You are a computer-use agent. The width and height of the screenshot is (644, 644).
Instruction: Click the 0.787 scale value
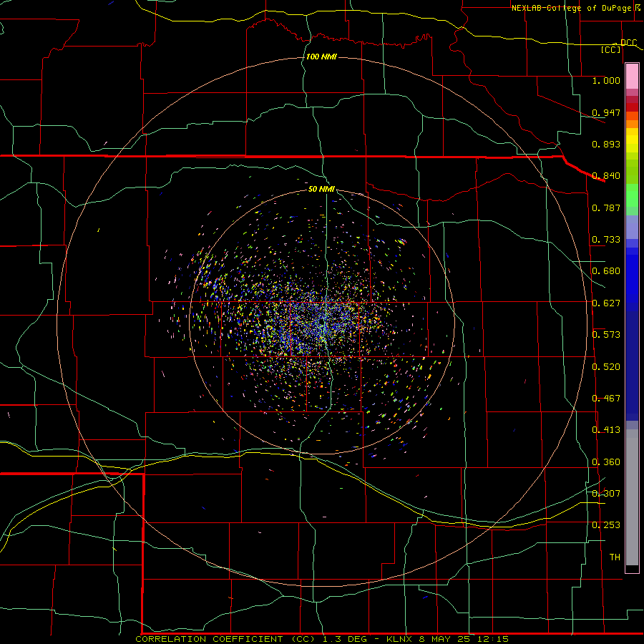pos(606,208)
